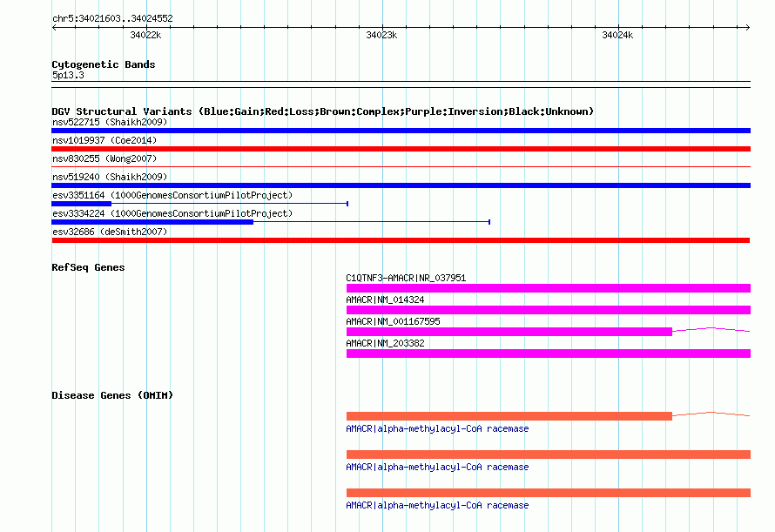Viewport: 775px width, 532px height.
Task: Click the 5p13.3 band label
Action: [68, 75]
